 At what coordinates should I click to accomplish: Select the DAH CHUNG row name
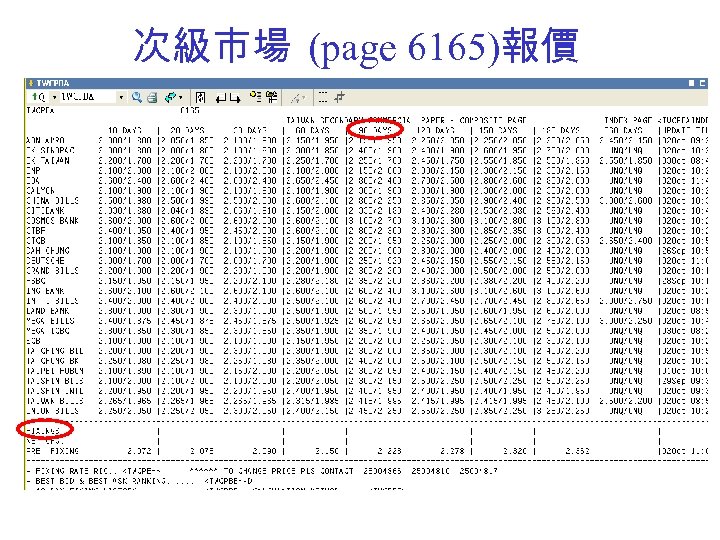[x=48, y=251]
